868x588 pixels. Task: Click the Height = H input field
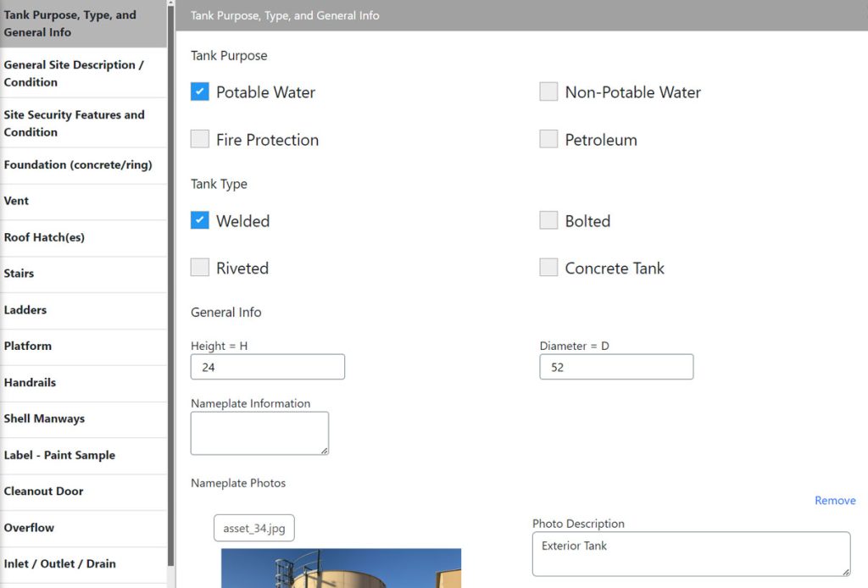pos(268,367)
